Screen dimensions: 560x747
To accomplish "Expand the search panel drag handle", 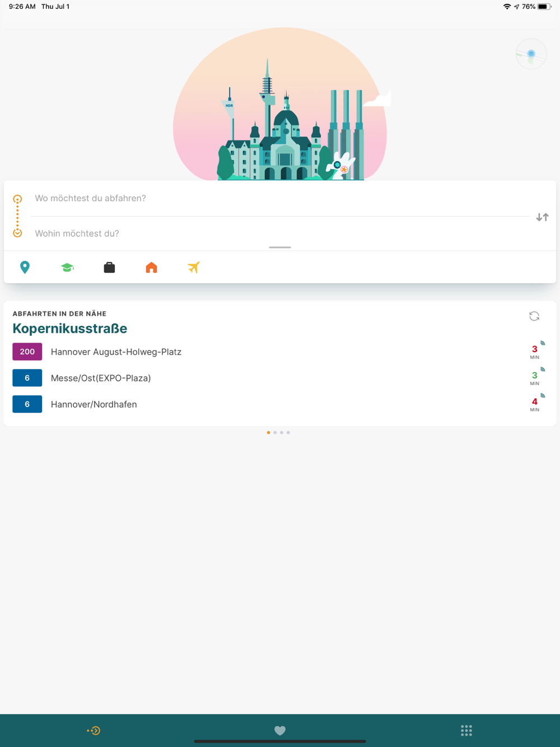I will (x=280, y=247).
